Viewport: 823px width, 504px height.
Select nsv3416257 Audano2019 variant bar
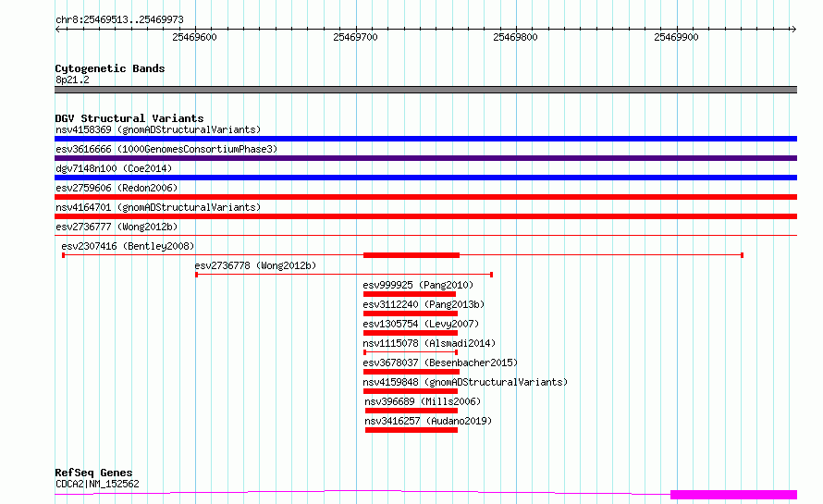pyautogui.click(x=411, y=430)
